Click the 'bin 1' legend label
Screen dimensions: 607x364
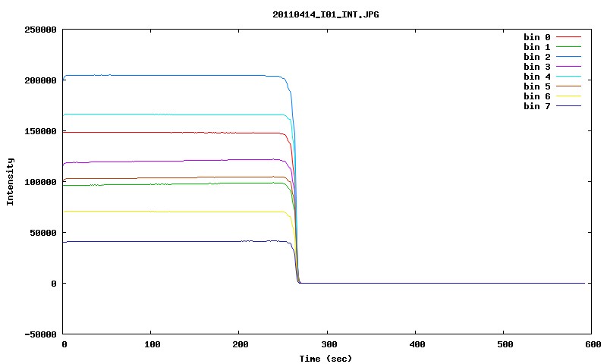(x=537, y=47)
